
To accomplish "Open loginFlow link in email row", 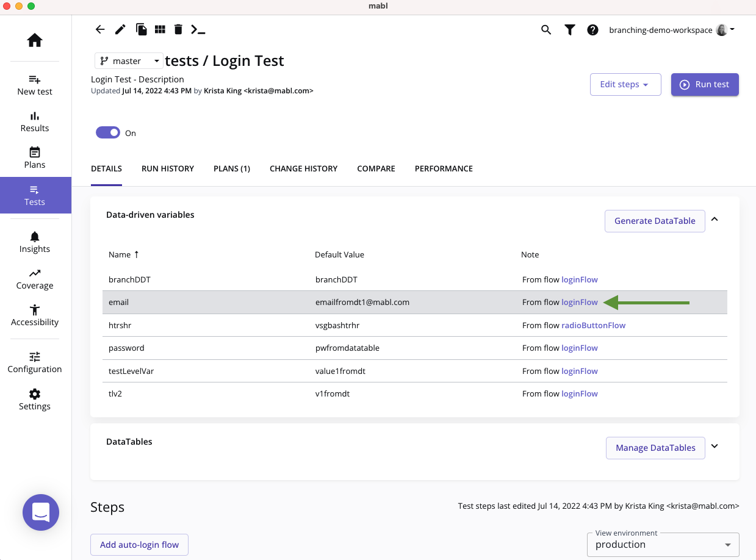I will click(x=580, y=302).
